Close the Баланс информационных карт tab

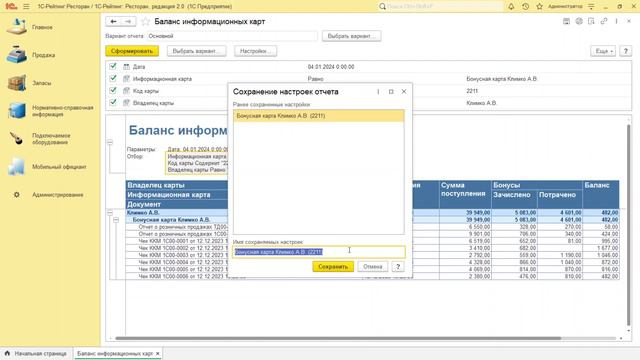(x=158, y=353)
